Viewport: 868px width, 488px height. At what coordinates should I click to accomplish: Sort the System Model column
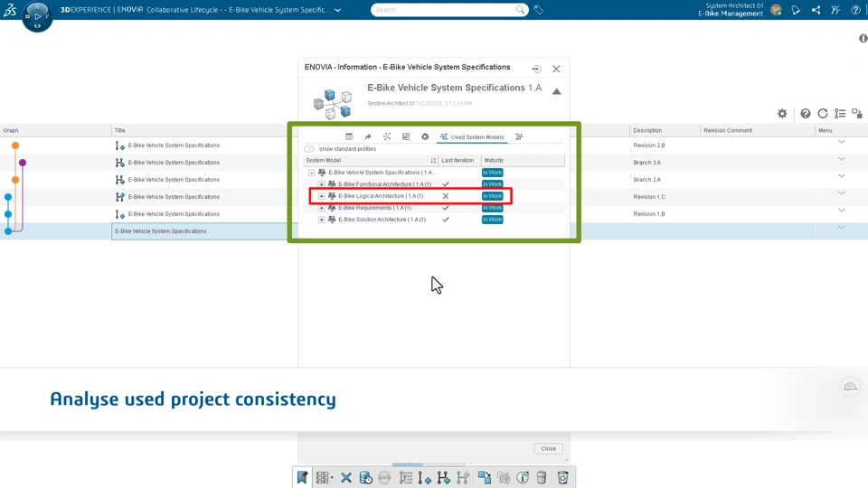(x=433, y=161)
